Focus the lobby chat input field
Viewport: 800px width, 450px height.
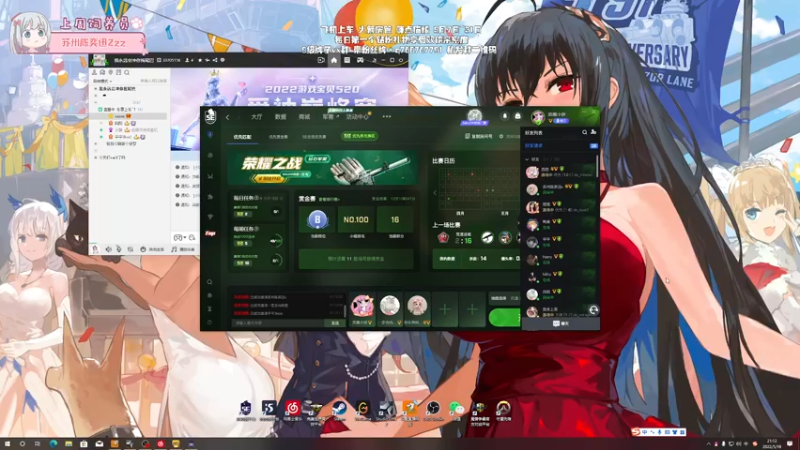tap(278, 322)
